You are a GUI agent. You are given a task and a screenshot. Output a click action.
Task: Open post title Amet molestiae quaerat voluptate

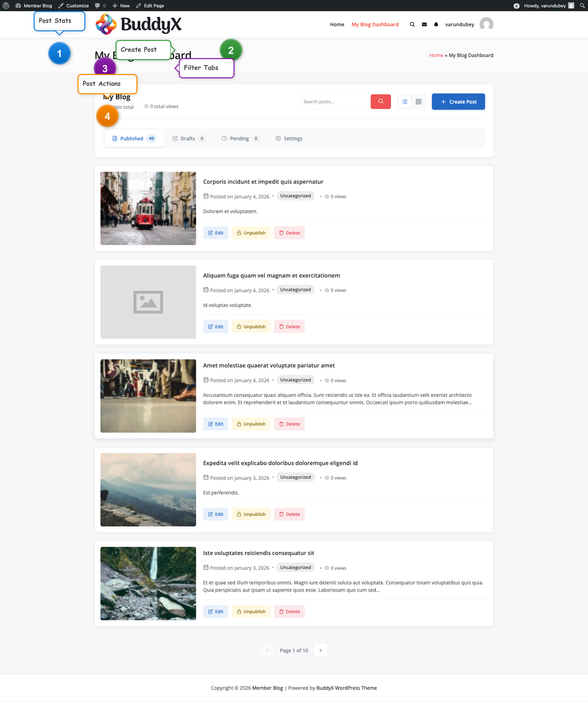click(269, 365)
